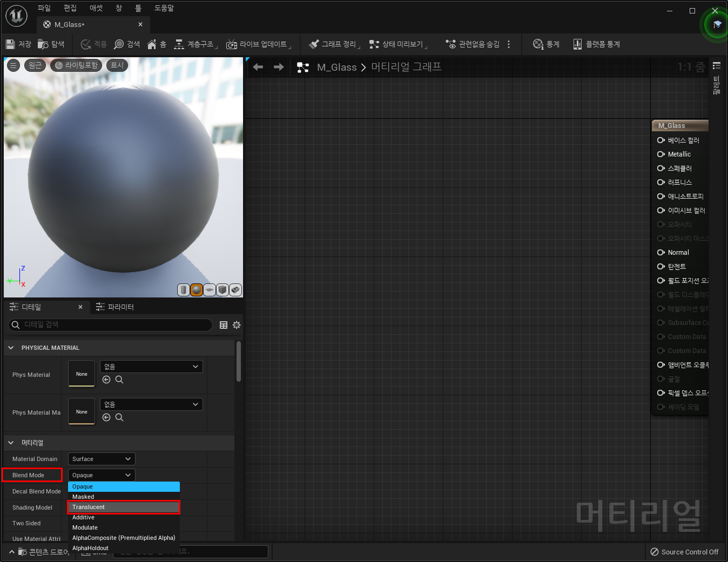Collapse the PHYSICAL MATERIAL section
The image size is (728, 562).
(11, 348)
